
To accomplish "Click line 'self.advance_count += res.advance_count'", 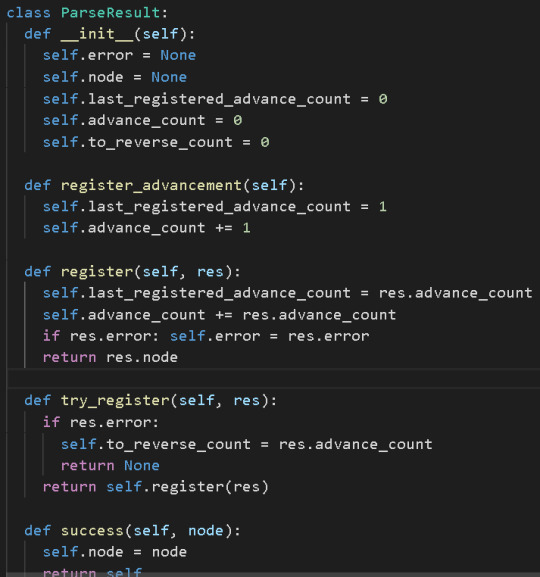I will (219, 315).
